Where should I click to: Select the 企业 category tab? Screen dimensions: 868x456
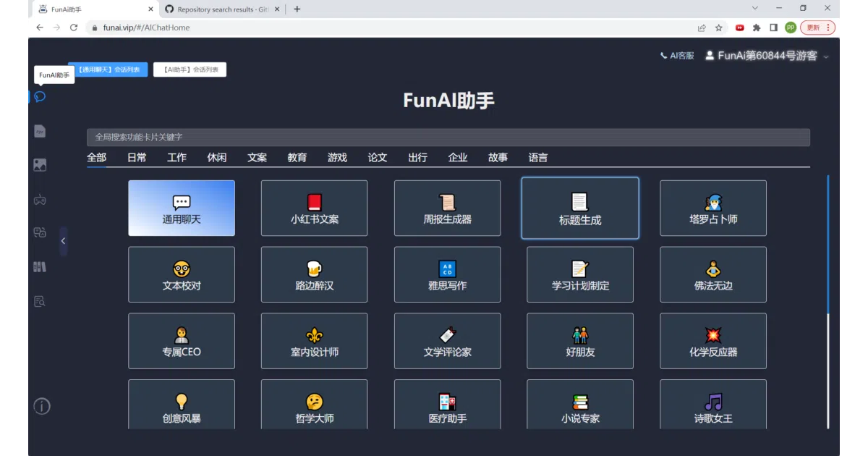tap(458, 157)
